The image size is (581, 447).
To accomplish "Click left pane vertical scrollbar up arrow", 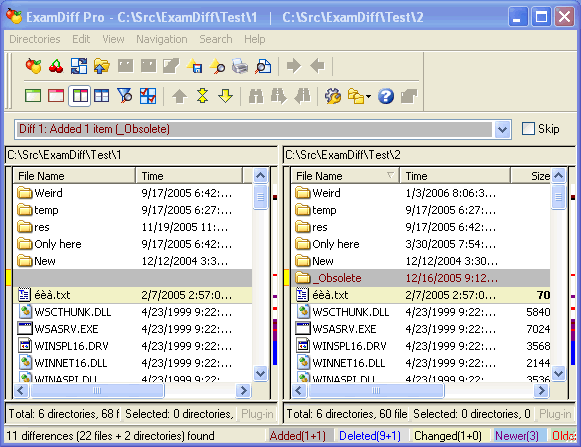I will click(x=260, y=175).
